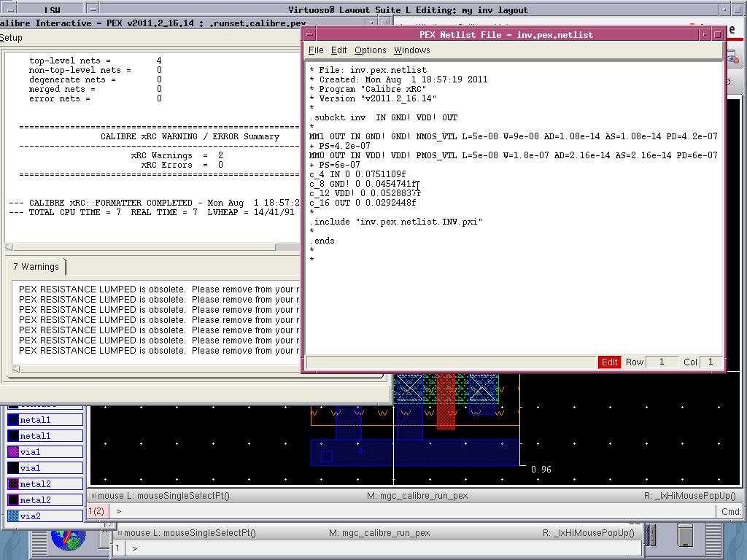Click the MM0 PMOS_VTL transistor line
Viewport: 747px width, 560px height.
click(513, 156)
